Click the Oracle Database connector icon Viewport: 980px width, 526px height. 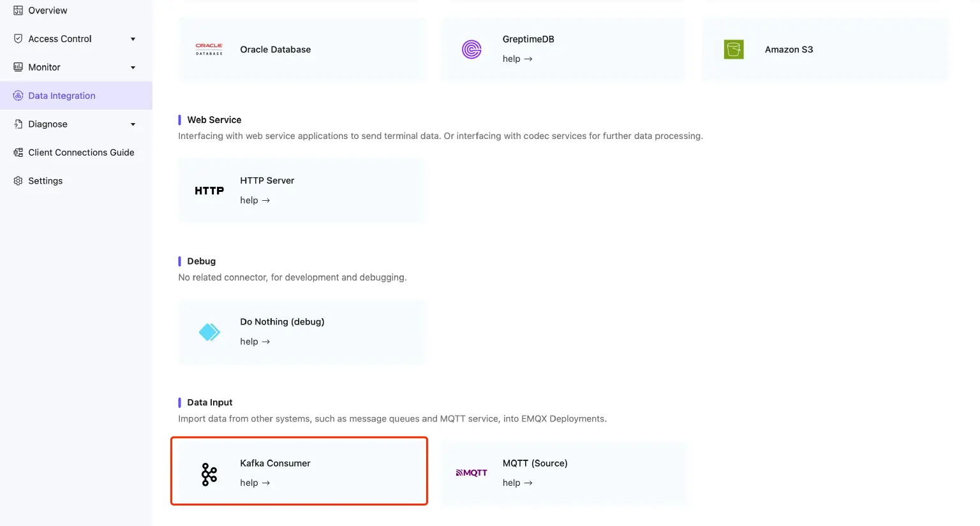click(x=209, y=49)
